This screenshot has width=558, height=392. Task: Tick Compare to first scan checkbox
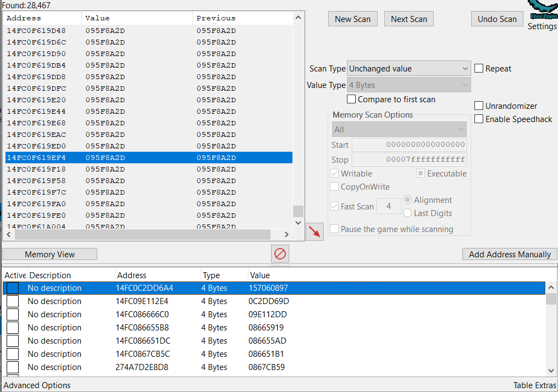pos(351,100)
